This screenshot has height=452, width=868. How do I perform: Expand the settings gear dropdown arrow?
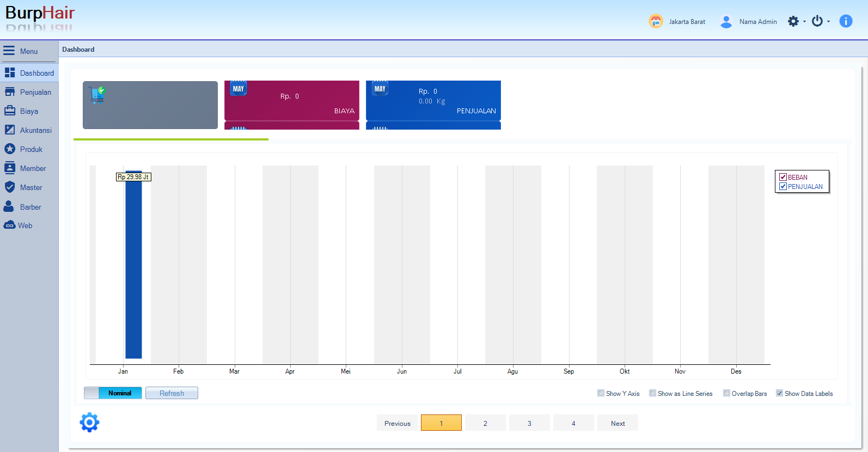[804, 22]
